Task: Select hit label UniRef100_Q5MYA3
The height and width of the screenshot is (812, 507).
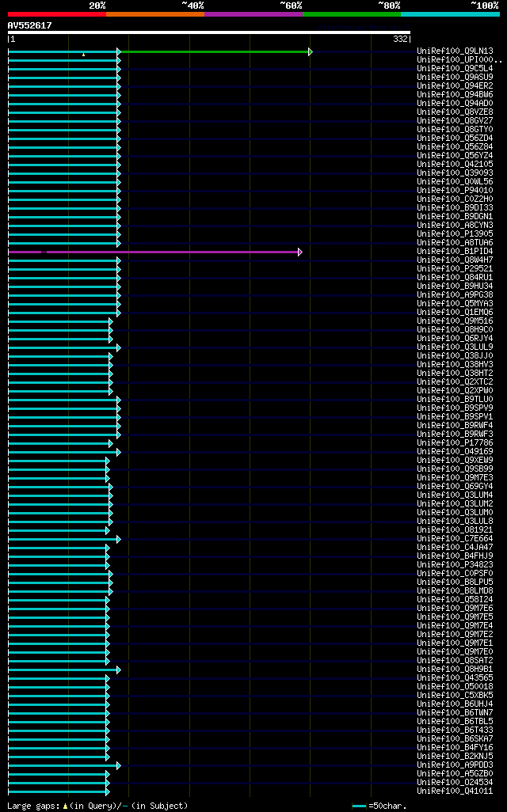Action: click(x=456, y=303)
